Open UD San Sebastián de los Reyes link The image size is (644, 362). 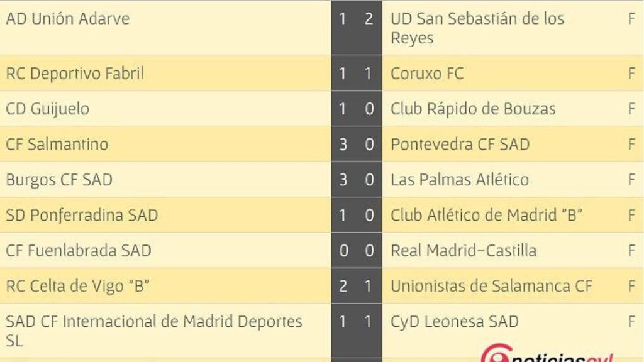(477, 28)
